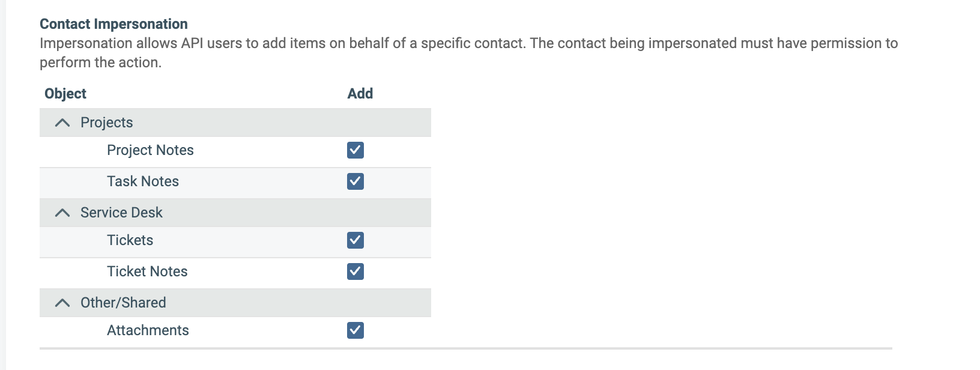Click the checked box beside Project Notes

click(355, 151)
